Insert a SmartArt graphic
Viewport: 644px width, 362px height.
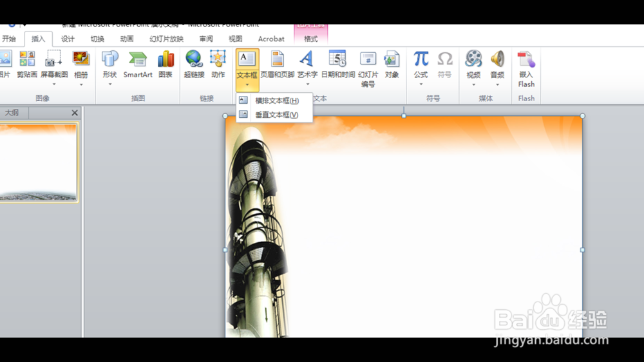coord(138,64)
